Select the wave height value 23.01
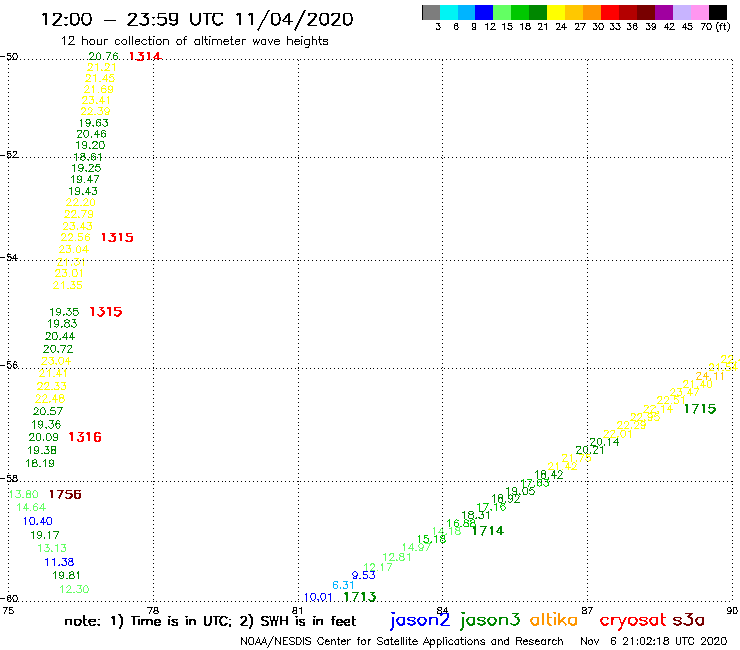 point(69,273)
